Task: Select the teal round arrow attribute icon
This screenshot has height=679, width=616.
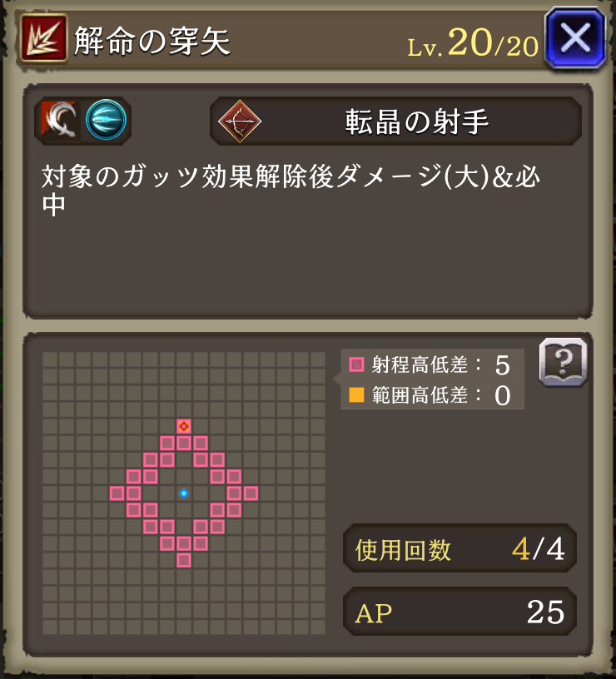Action: [106, 120]
